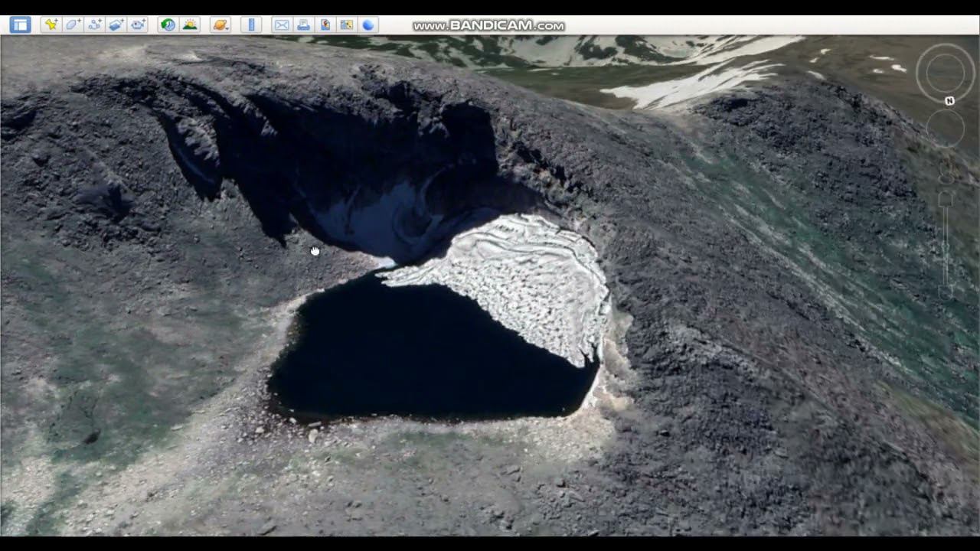View this location in Google Maps
Viewport: 980px width, 551px height.
(347, 24)
